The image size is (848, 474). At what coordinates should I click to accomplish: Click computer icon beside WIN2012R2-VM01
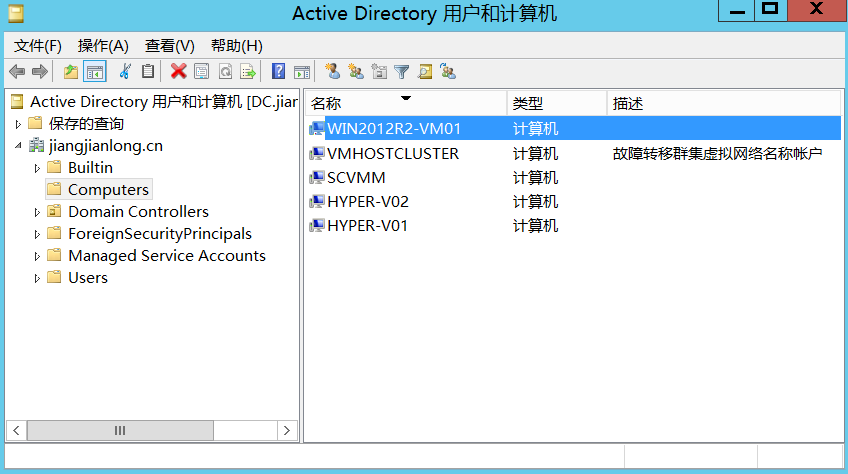pos(316,129)
